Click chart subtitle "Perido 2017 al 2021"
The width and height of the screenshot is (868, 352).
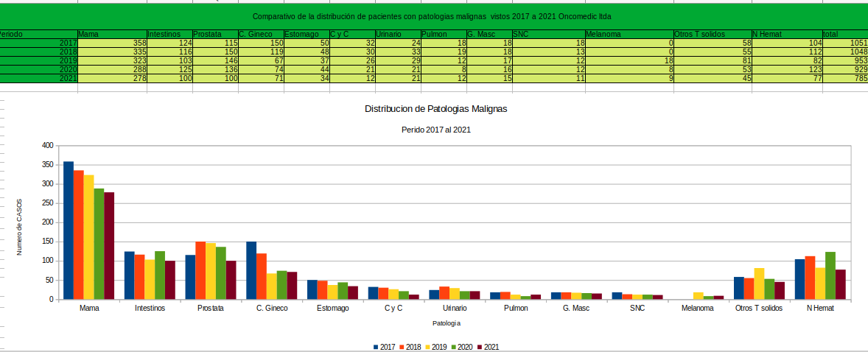coord(435,130)
